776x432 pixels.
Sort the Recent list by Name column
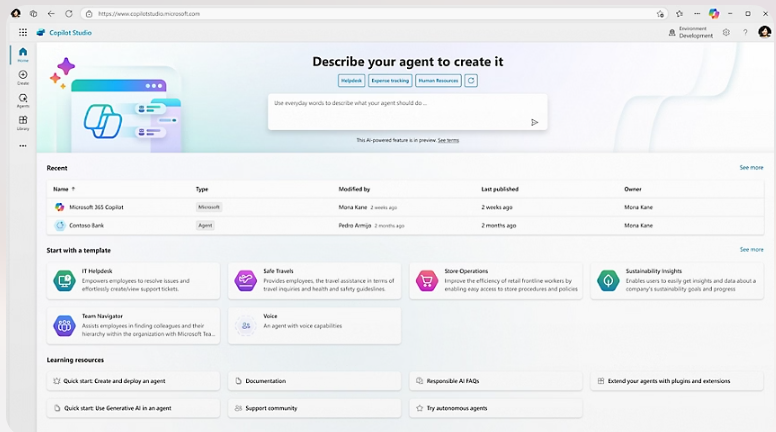pos(64,188)
